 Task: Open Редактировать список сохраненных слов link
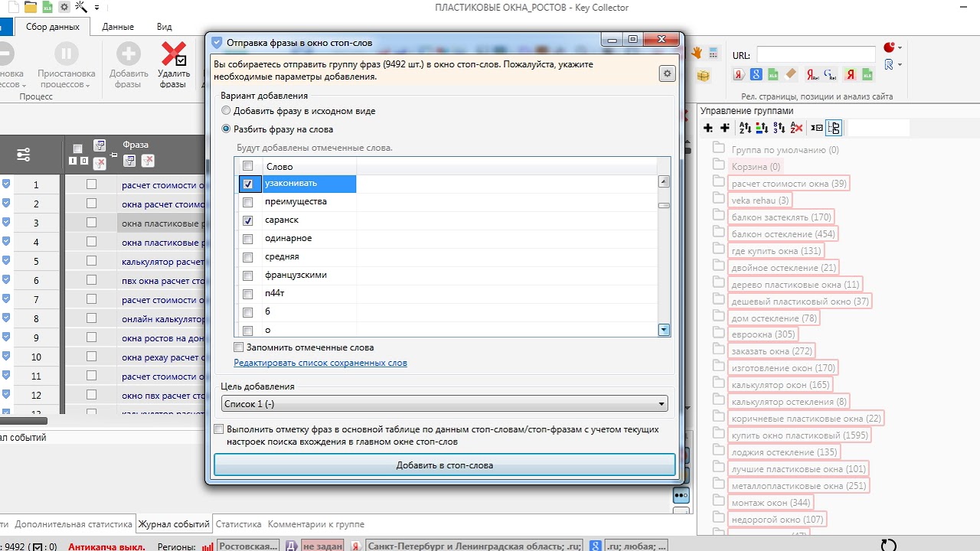tap(321, 363)
